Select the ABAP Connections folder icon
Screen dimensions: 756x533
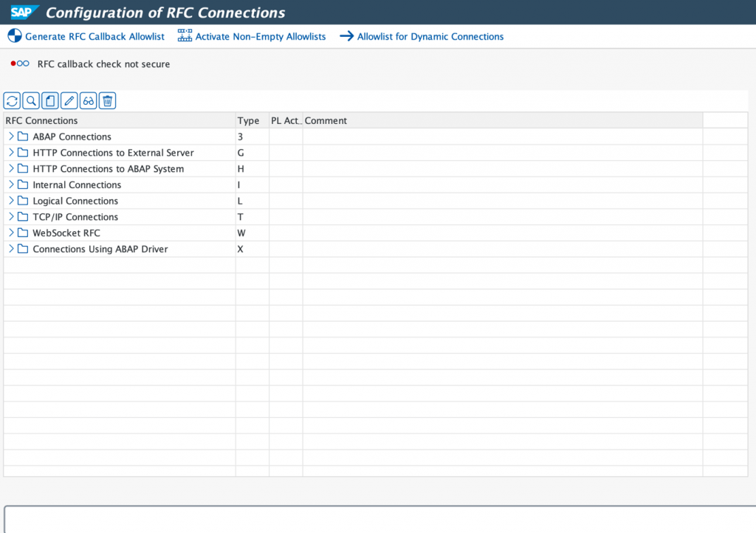coord(23,137)
